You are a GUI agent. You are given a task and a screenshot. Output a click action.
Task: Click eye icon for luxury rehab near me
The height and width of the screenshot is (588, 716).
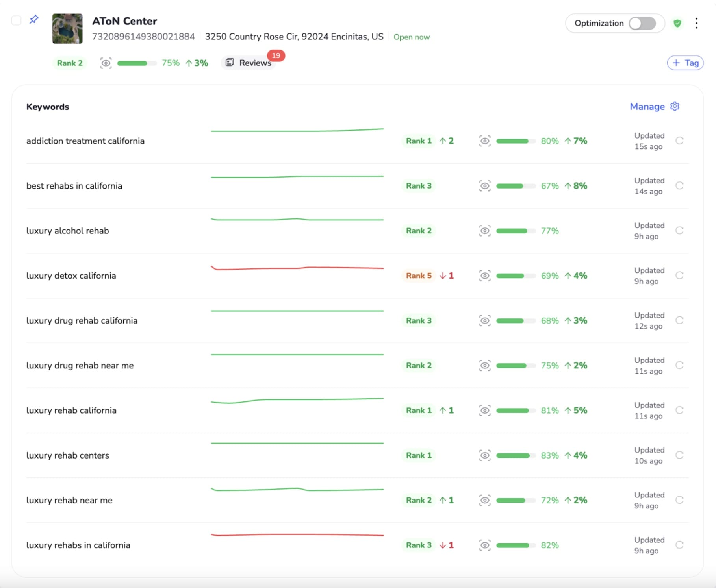click(485, 500)
